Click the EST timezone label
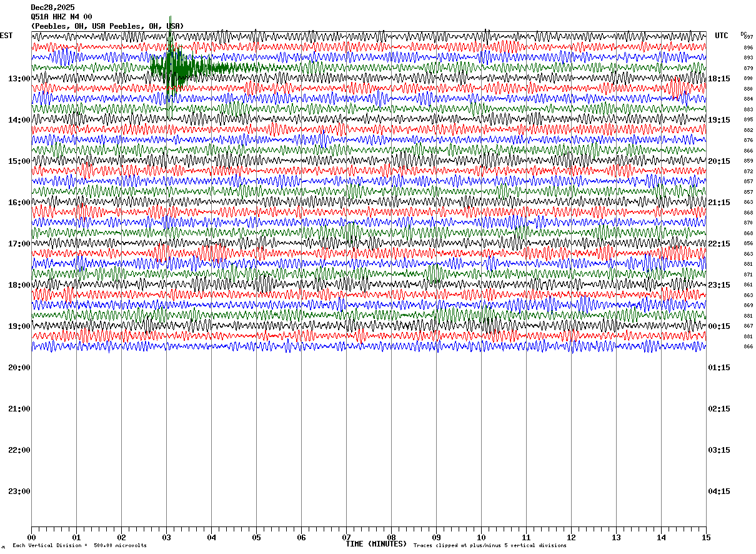Image resolution: width=756 pixels, height=554 pixels. pyautogui.click(x=6, y=36)
